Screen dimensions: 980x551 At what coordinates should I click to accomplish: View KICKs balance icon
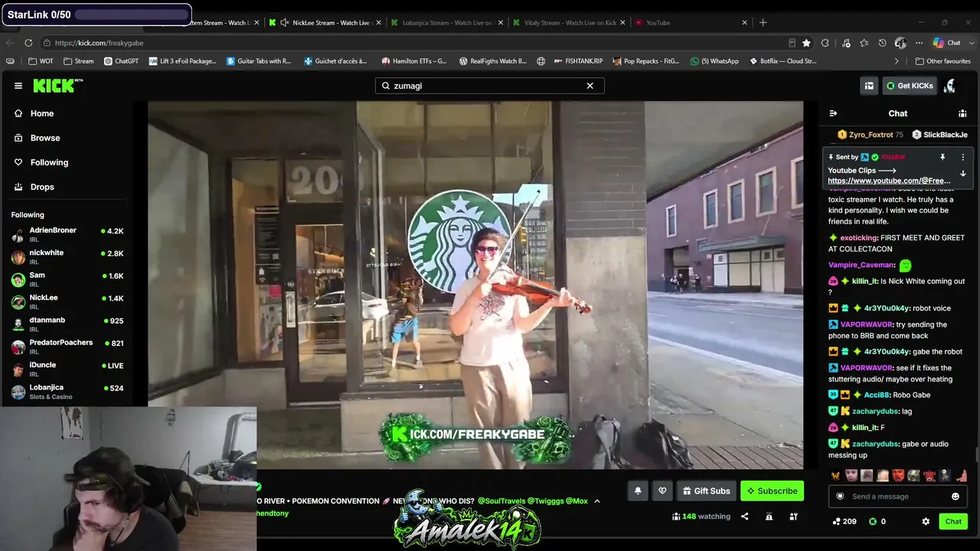[872, 521]
